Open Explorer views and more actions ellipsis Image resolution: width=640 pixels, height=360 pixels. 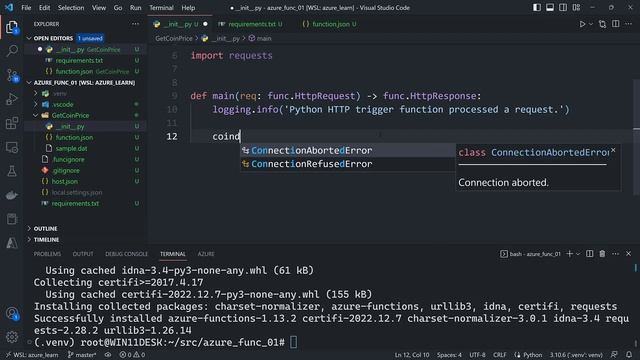136,24
